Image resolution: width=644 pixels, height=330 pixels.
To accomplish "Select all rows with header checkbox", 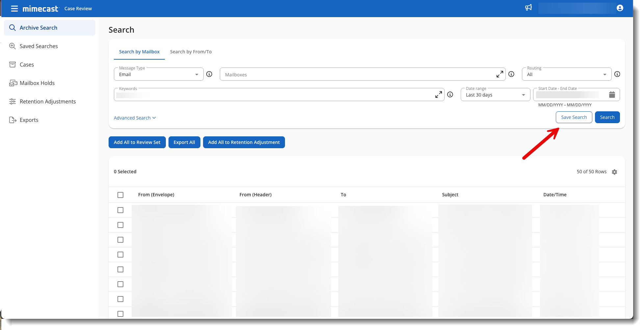I will [120, 195].
